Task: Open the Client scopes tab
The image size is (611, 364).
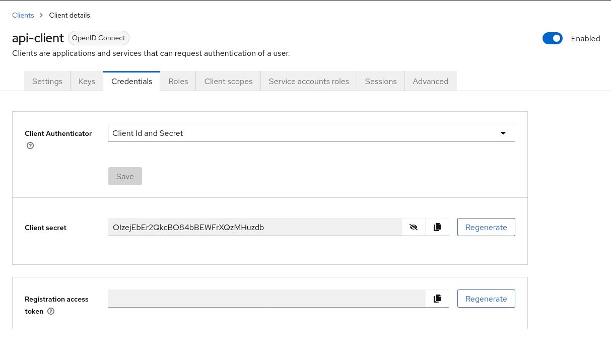Action: click(228, 81)
